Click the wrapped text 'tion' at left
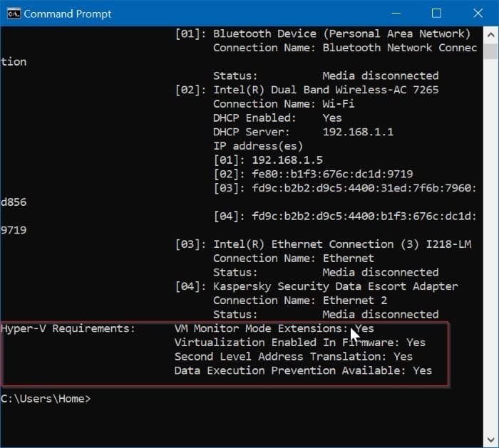The image size is (499, 448). [x=14, y=62]
